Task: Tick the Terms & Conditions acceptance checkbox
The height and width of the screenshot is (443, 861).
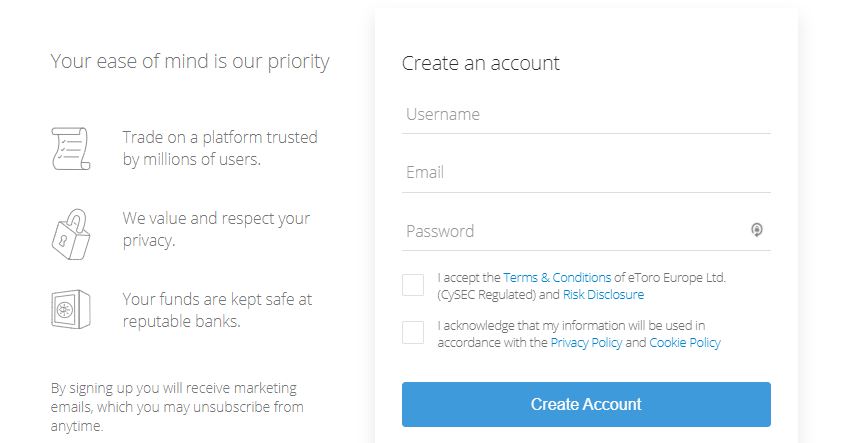Action: coord(413,285)
